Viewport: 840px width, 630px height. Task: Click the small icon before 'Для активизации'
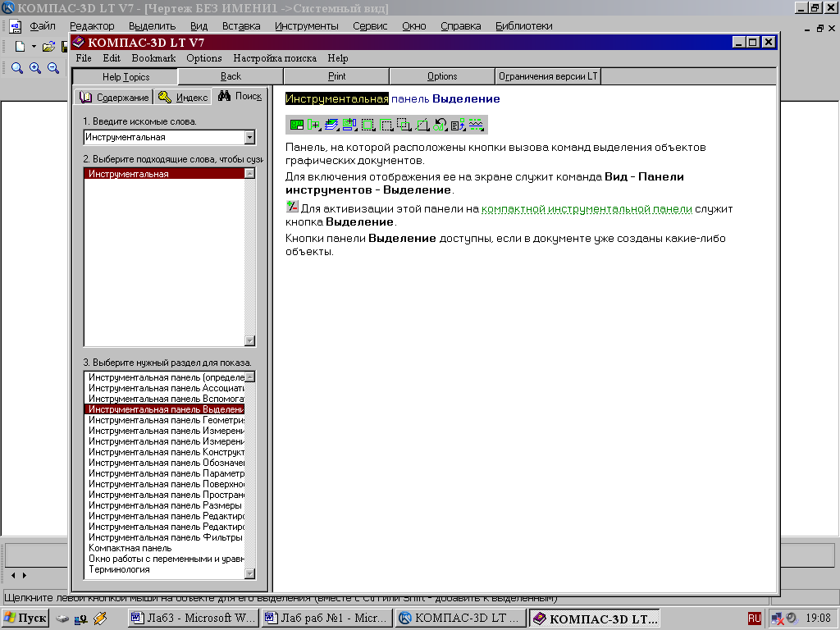[x=292, y=207]
